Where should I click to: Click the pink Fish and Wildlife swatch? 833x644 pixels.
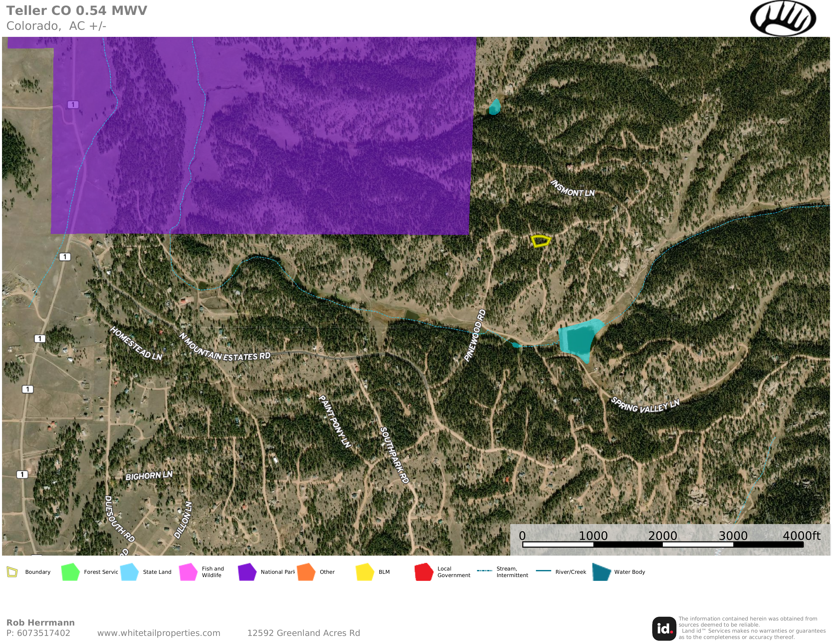[188, 572]
